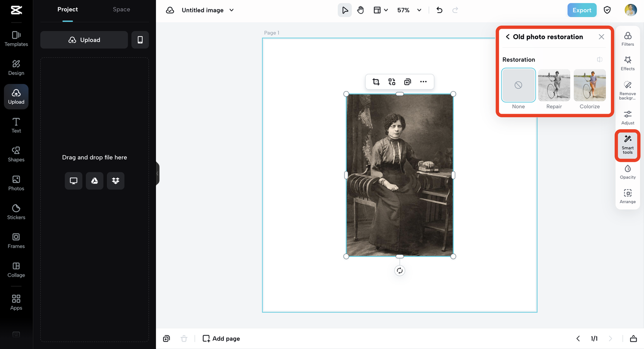This screenshot has height=349, width=644.
Task: Open the Upload sidebar panel
Action: 16,97
